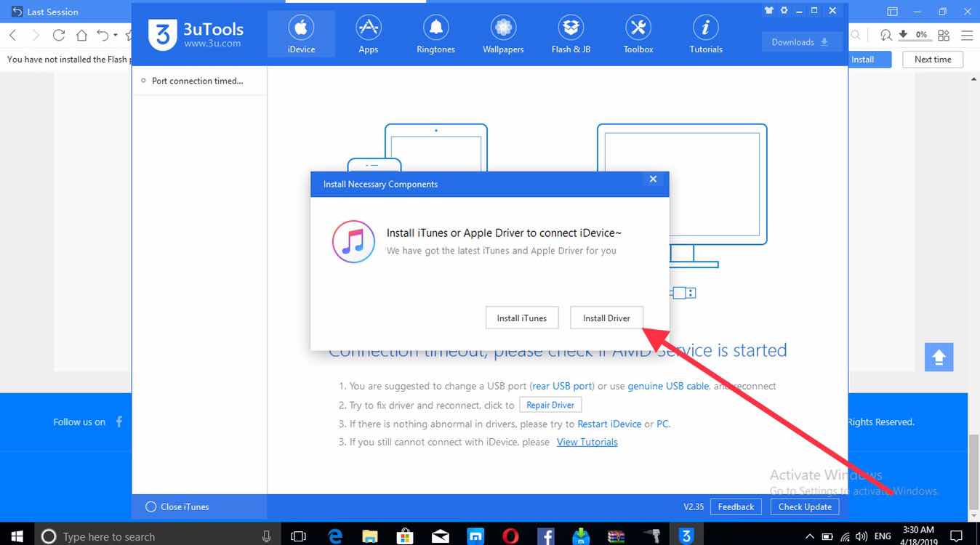The image size is (980, 545).
Task: Open the browser download icon
Action: 903,34
